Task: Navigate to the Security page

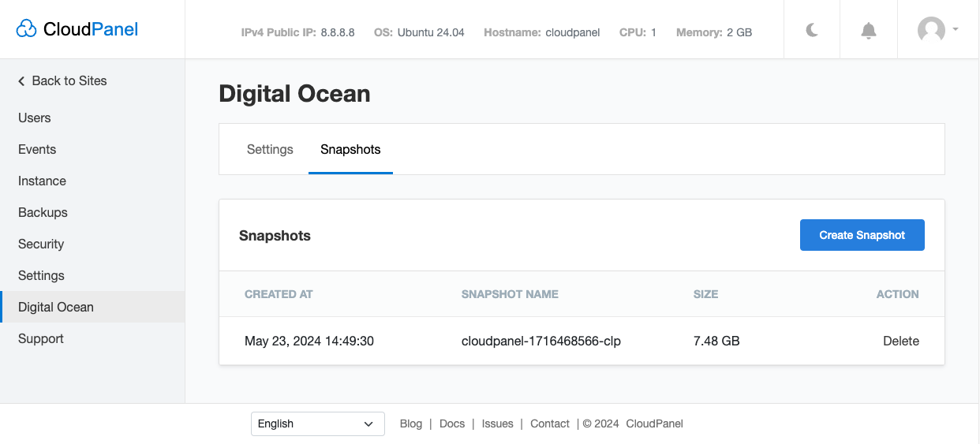Action: (x=41, y=244)
